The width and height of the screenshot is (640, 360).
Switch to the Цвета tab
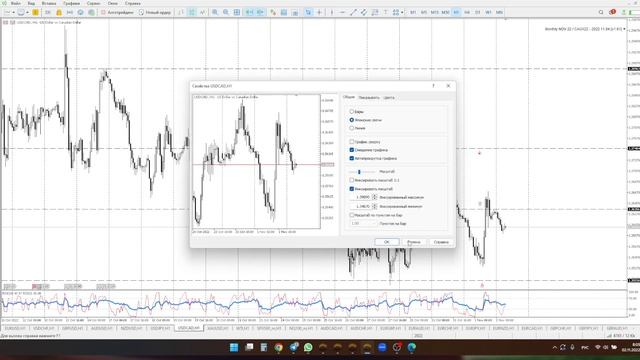pos(389,98)
